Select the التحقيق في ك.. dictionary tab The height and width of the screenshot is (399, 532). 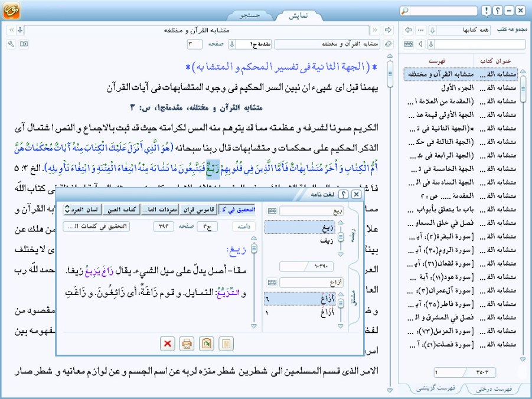point(237,210)
